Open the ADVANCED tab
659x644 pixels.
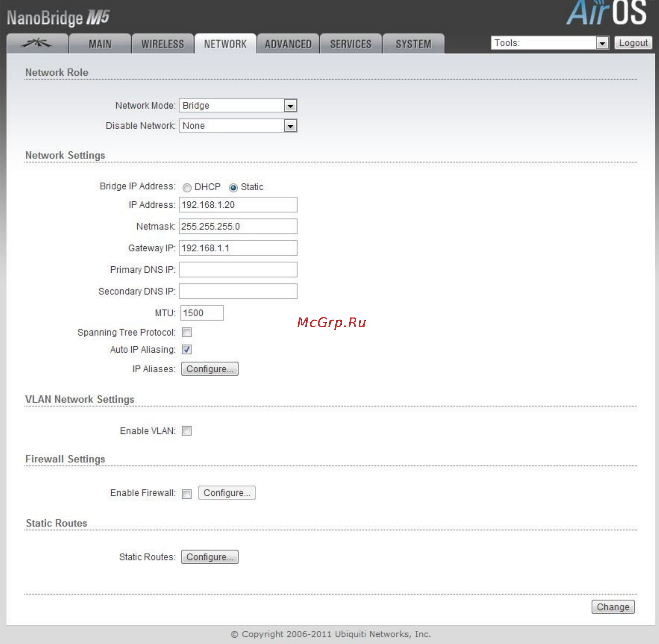coord(288,44)
